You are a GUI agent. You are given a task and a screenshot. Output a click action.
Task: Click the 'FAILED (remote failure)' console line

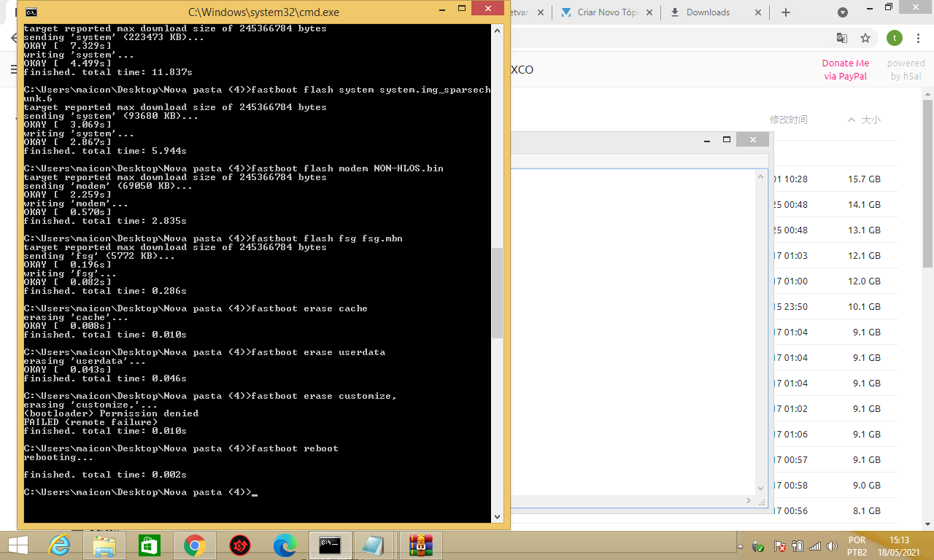click(90, 422)
